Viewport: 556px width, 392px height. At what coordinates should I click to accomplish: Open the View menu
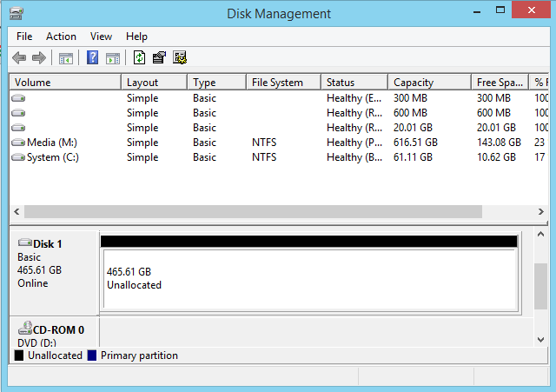click(x=101, y=37)
